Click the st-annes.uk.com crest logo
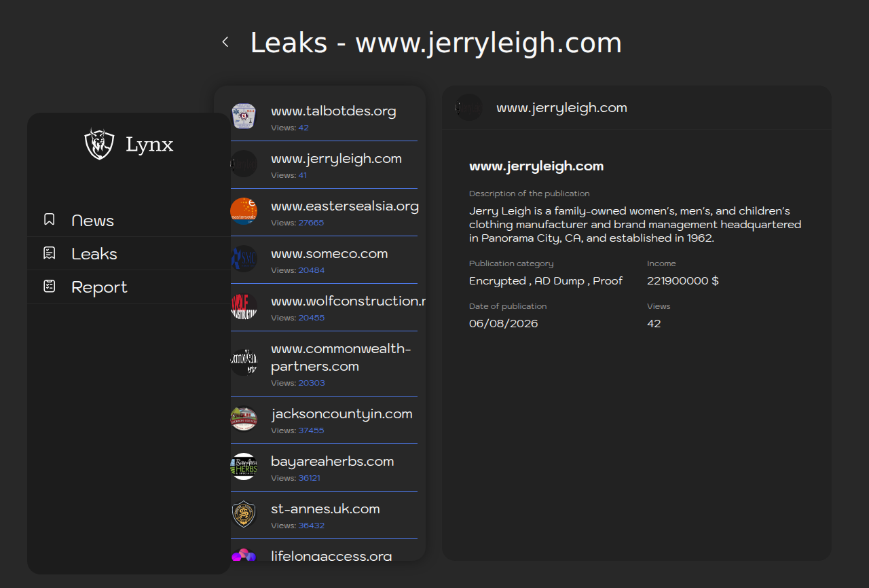 244,514
